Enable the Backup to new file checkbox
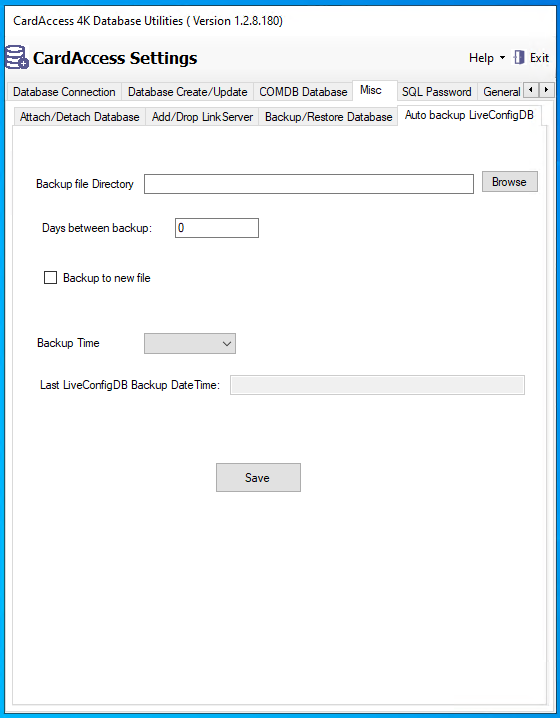This screenshot has width=560, height=718. [x=50, y=278]
